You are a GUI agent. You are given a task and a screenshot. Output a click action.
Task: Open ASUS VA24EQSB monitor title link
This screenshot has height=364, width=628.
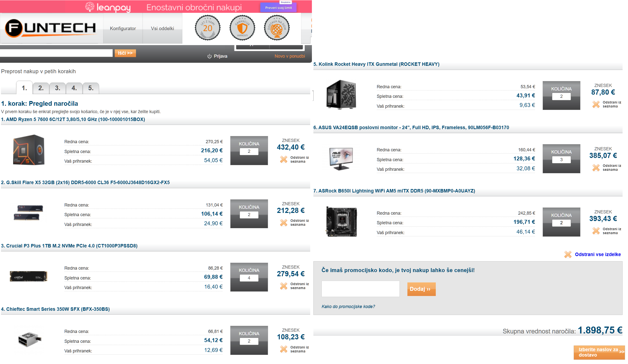(411, 127)
